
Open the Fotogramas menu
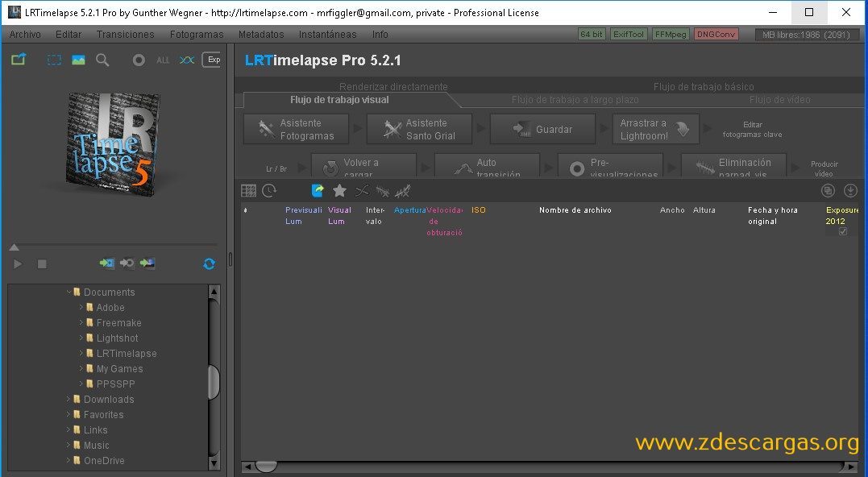click(197, 35)
